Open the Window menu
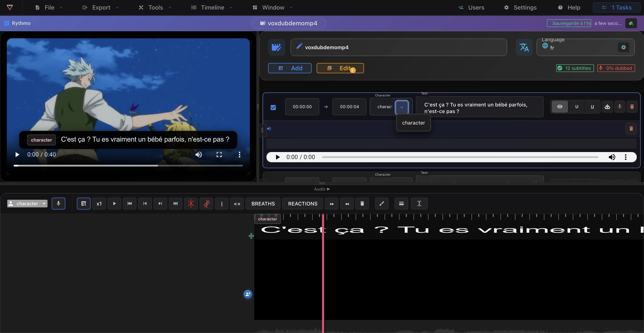Image resolution: width=644 pixels, height=333 pixels. 273,7
